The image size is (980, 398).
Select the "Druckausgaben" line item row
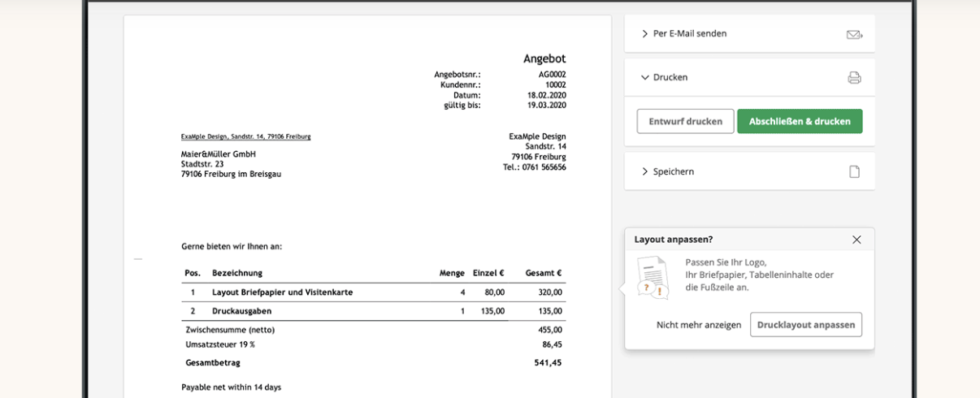(x=241, y=311)
